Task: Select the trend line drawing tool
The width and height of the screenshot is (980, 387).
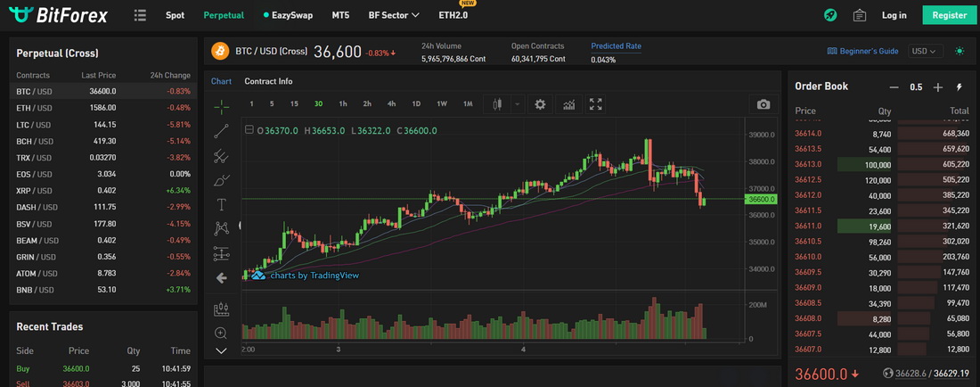Action: [221, 131]
